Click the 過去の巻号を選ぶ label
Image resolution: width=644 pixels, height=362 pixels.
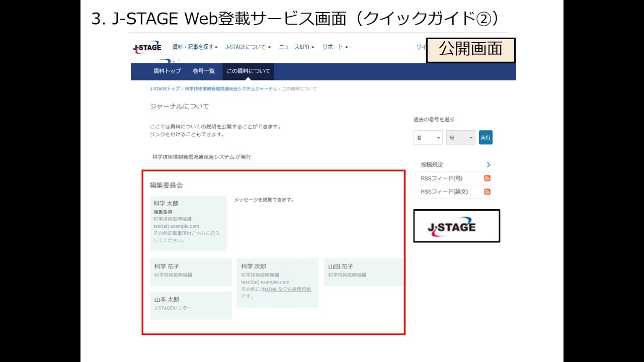(434, 120)
